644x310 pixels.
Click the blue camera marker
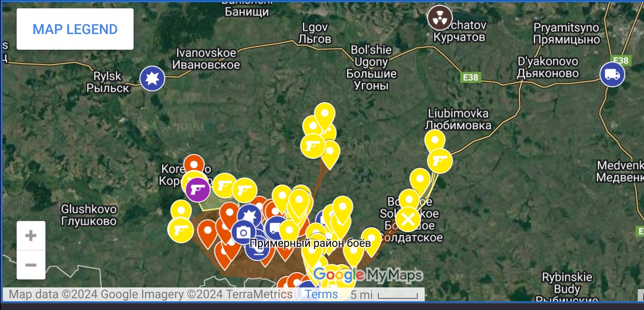coord(244,232)
